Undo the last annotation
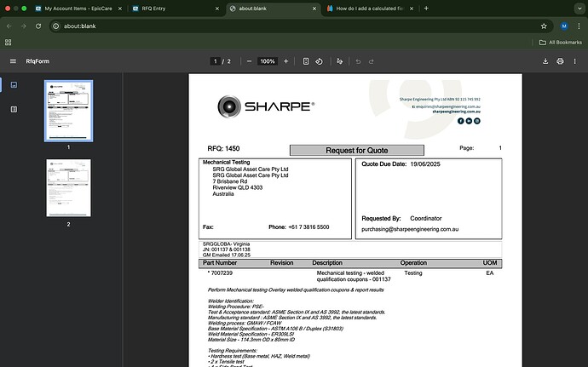Viewport: 588px width, 367px height. [x=358, y=61]
